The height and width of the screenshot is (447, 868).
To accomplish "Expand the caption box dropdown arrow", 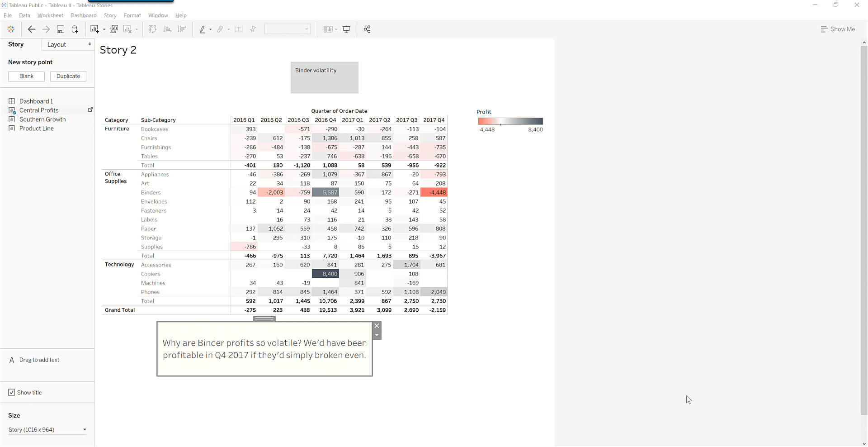I will point(377,335).
